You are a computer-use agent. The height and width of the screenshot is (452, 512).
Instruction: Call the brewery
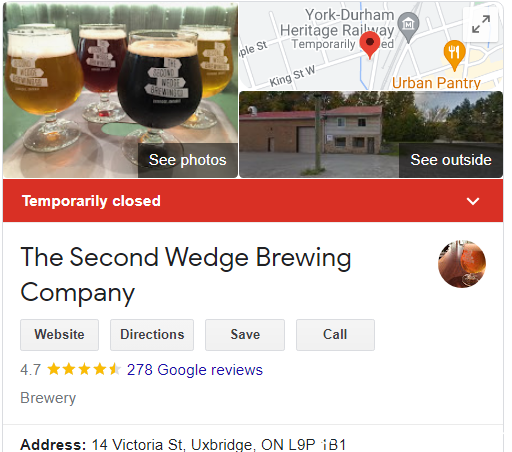point(335,335)
